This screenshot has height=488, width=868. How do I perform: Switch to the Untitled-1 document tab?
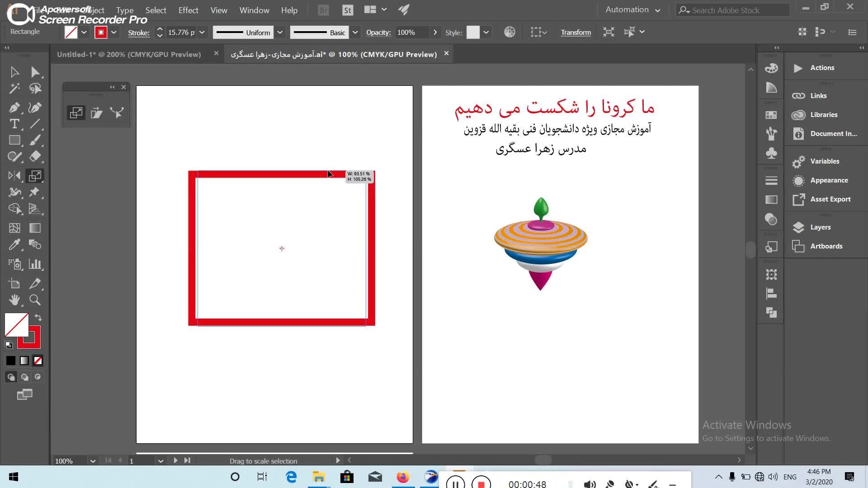pyautogui.click(x=129, y=54)
